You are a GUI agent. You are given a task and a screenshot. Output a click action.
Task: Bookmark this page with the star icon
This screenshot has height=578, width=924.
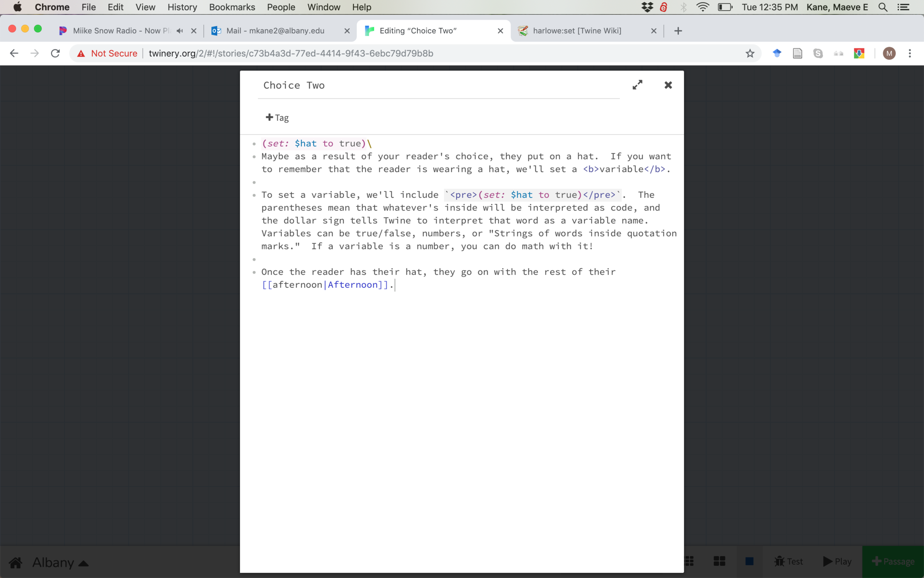[750, 54]
